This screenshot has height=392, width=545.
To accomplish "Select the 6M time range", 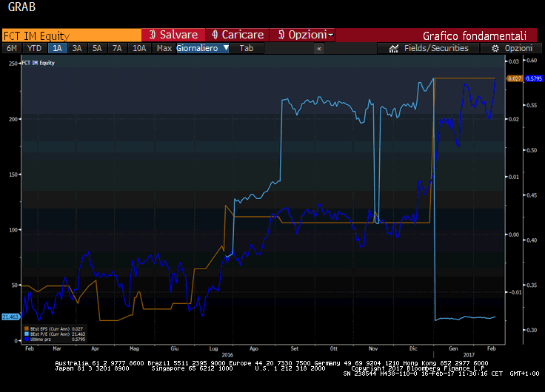I will [12, 48].
